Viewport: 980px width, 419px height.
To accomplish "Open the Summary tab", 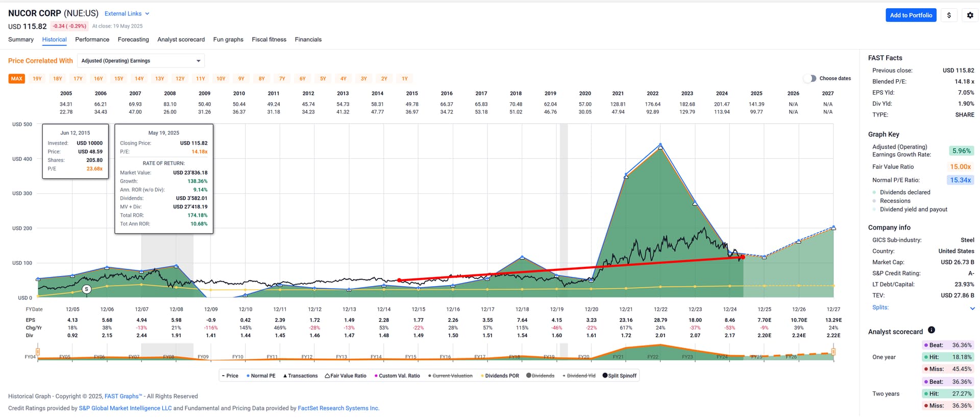I will point(21,39).
